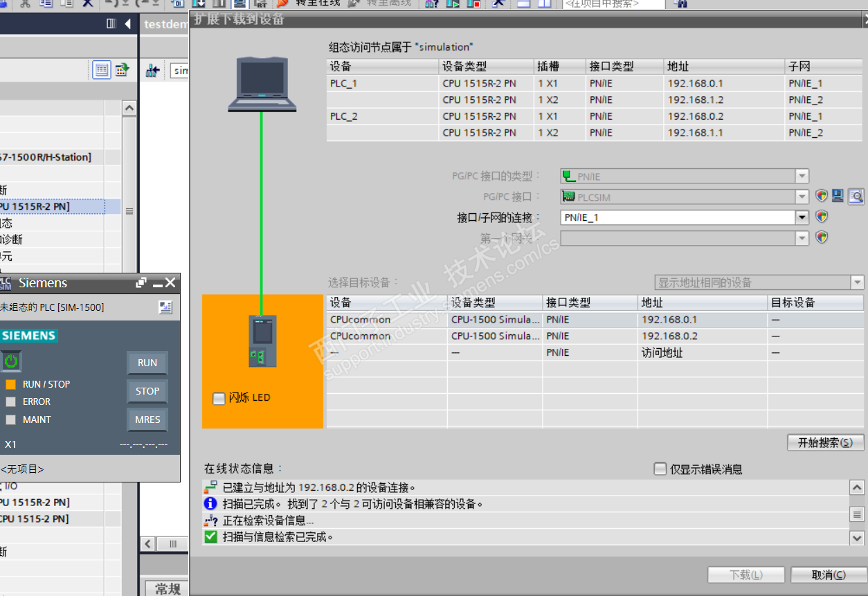868x596 pixels.
Task: Click the STOP button in PLCSIM
Action: [147, 391]
